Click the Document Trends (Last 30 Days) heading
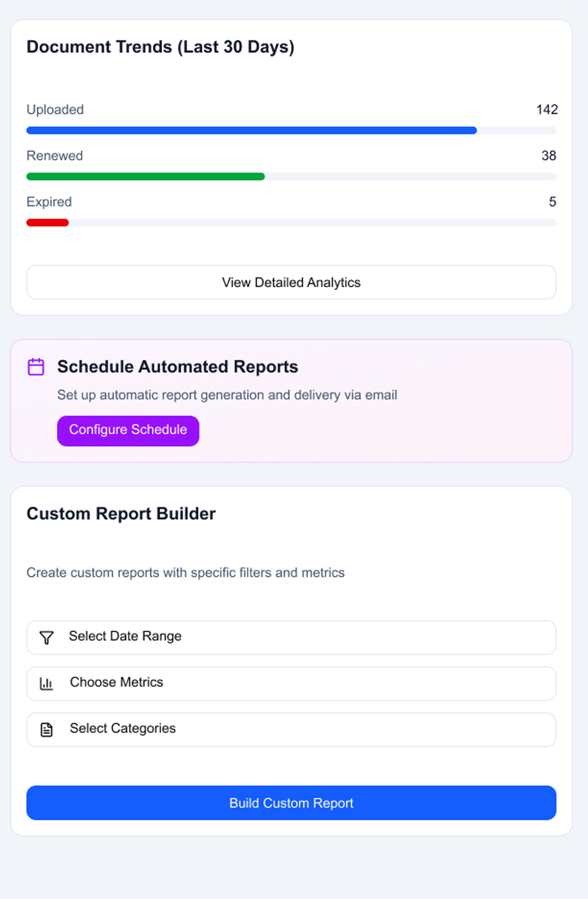Screen dimensions: 588x899 [160, 47]
